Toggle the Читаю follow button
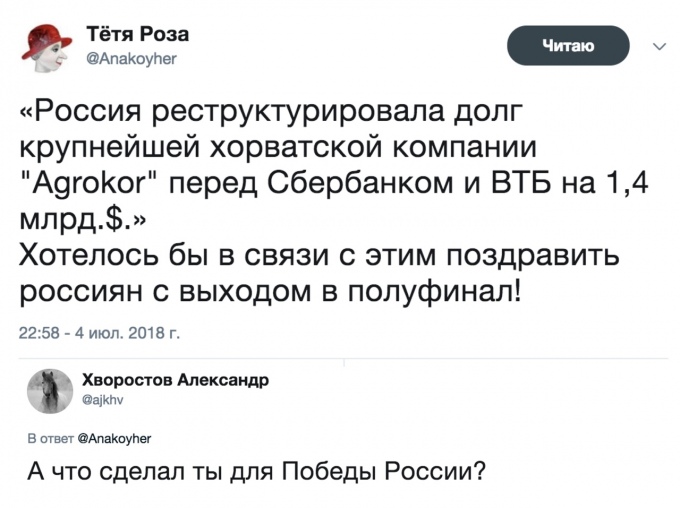 point(568,46)
